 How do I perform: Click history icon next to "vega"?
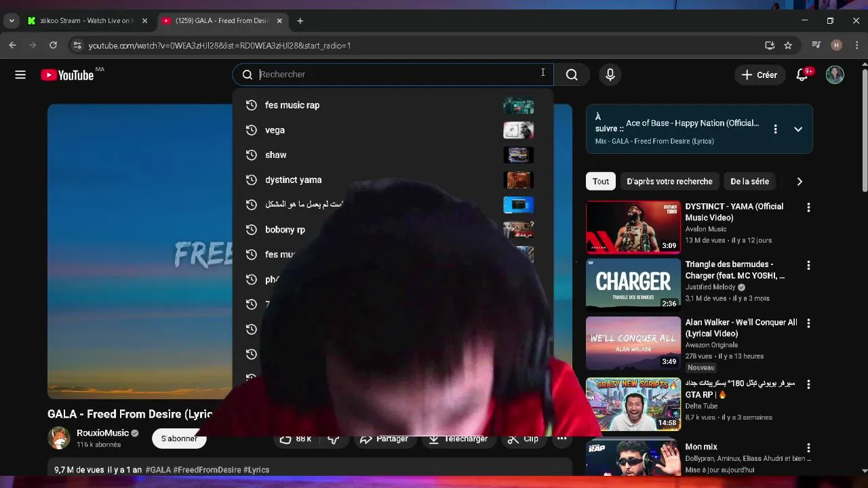point(251,130)
